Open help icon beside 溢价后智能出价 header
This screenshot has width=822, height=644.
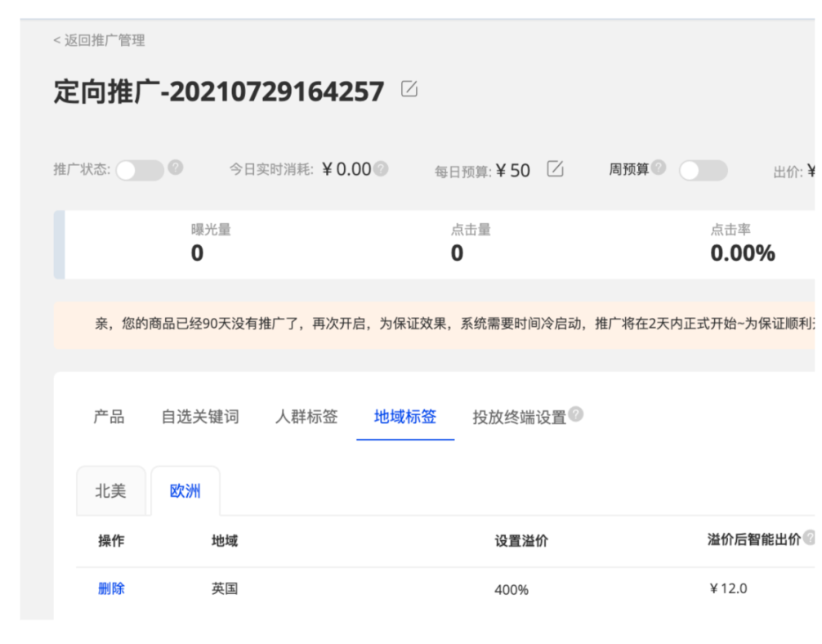810,537
